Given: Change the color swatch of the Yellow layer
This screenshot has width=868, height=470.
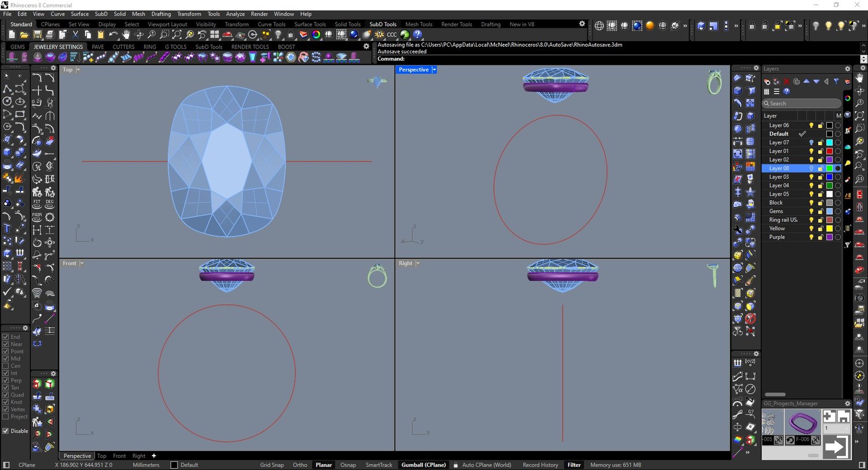Looking at the screenshot, I should click(829, 228).
